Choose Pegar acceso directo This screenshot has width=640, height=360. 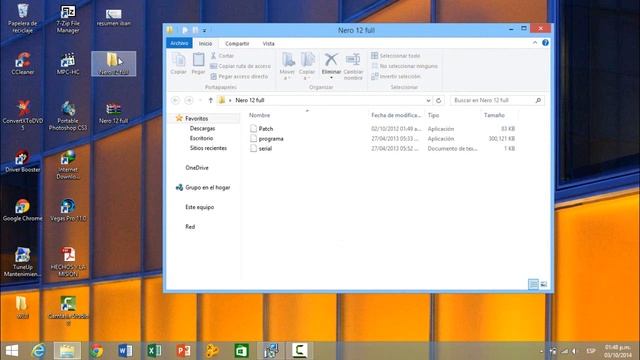coord(239,76)
